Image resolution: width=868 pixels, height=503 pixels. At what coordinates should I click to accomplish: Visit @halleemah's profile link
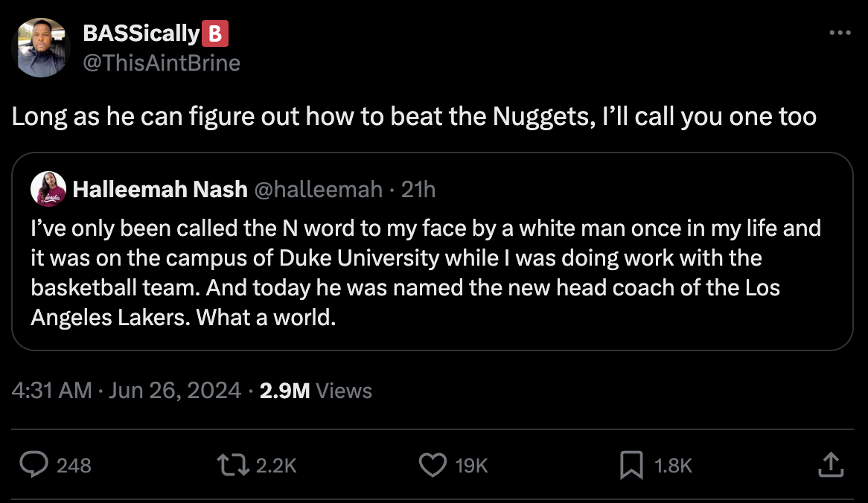pyautogui.click(x=318, y=189)
